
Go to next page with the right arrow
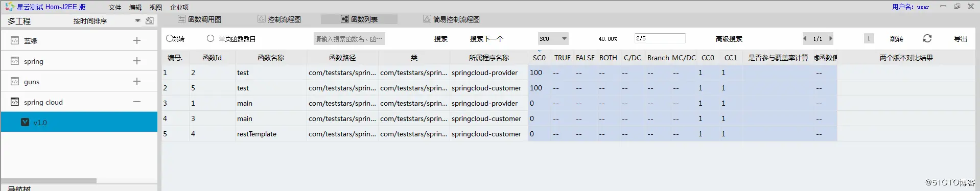(831, 38)
